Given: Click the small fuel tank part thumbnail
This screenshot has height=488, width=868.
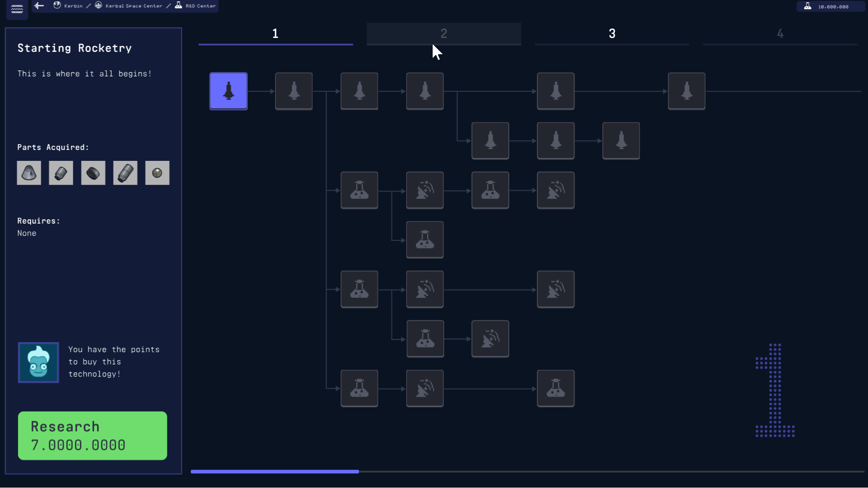Looking at the screenshot, I should coord(61,173).
